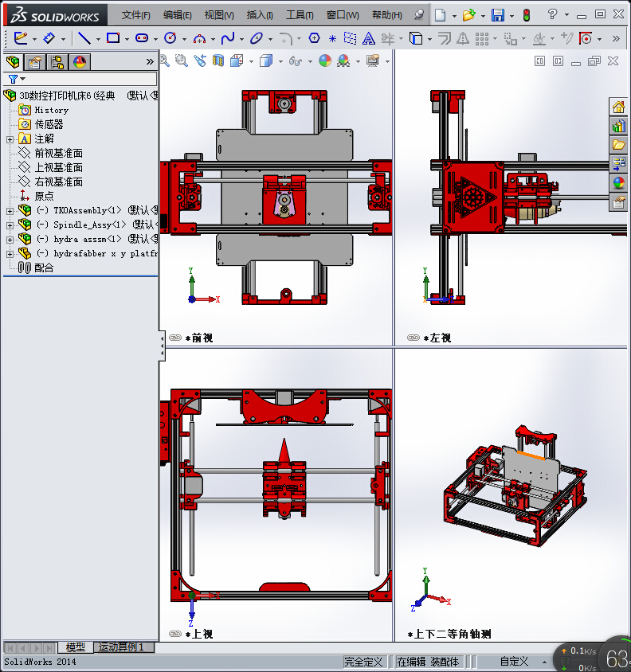Click the Display Style cube icon
This screenshot has height=672, width=631.
click(266, 61)
